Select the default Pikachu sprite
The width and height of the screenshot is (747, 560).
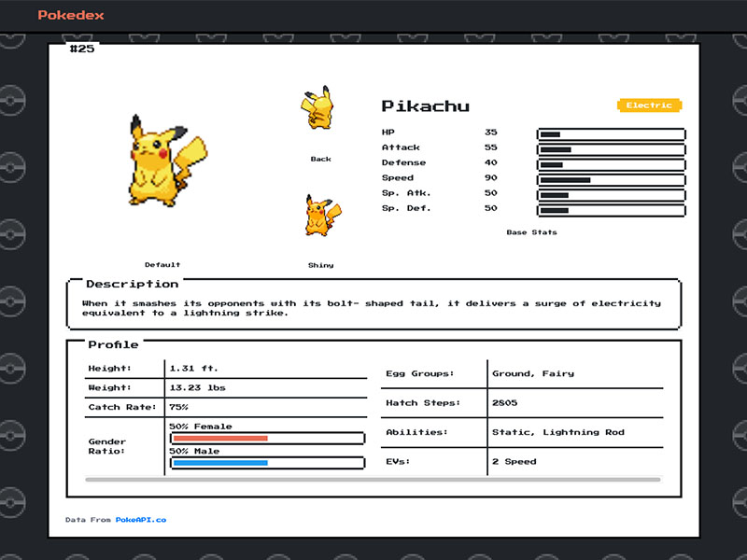click(168, 160)
